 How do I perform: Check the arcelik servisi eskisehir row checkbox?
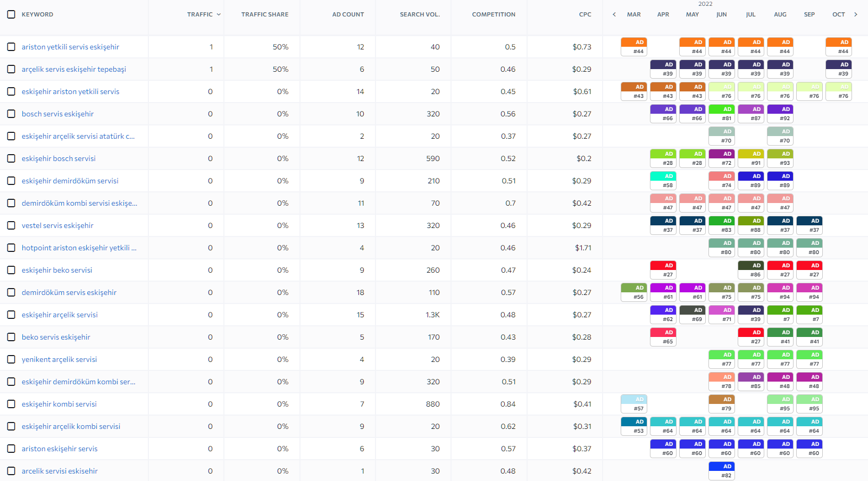pyautogui.click(x=11, y=471)
